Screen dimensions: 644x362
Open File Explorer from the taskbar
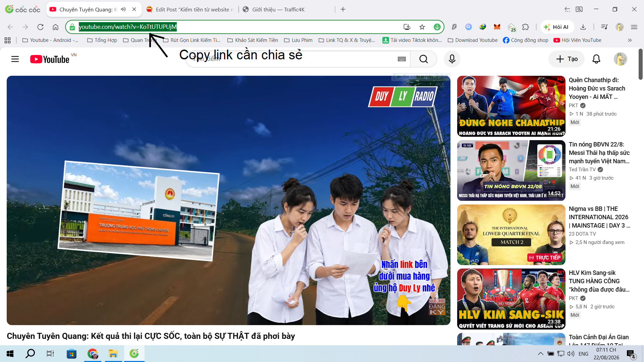click(x=113, y=354)
